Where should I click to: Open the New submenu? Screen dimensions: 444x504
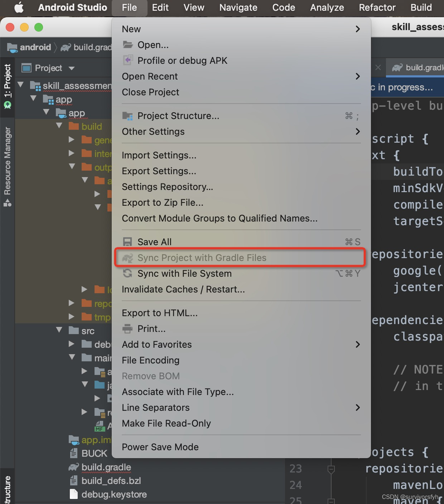coord(241,29)
